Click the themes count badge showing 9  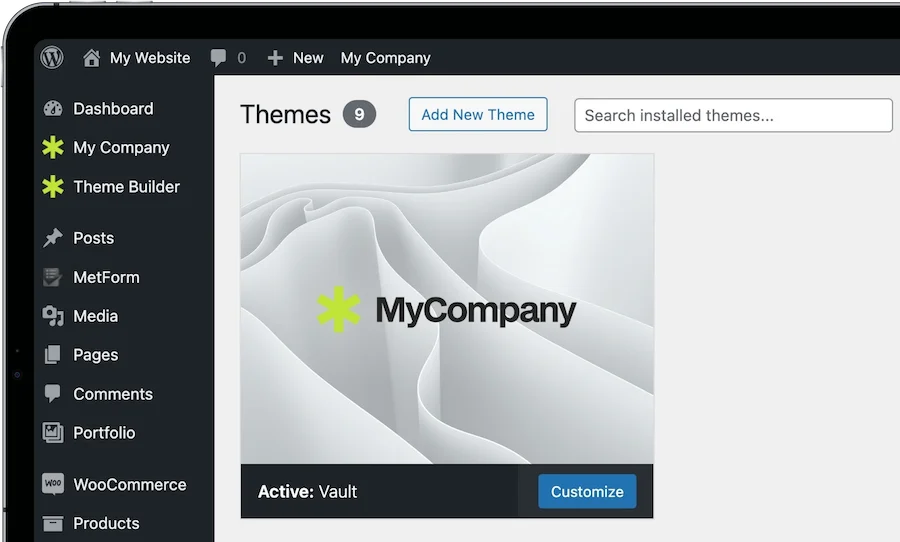[x=359, y=114]
